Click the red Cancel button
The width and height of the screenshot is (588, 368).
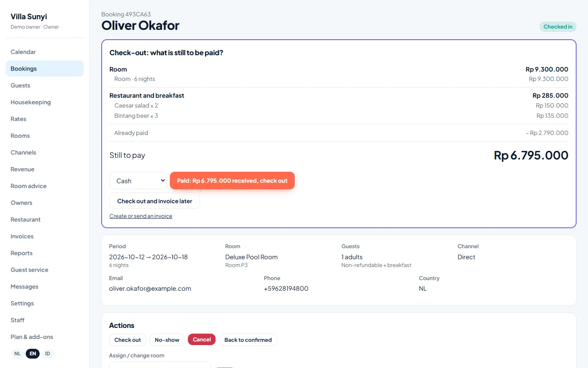pos(202,339)
